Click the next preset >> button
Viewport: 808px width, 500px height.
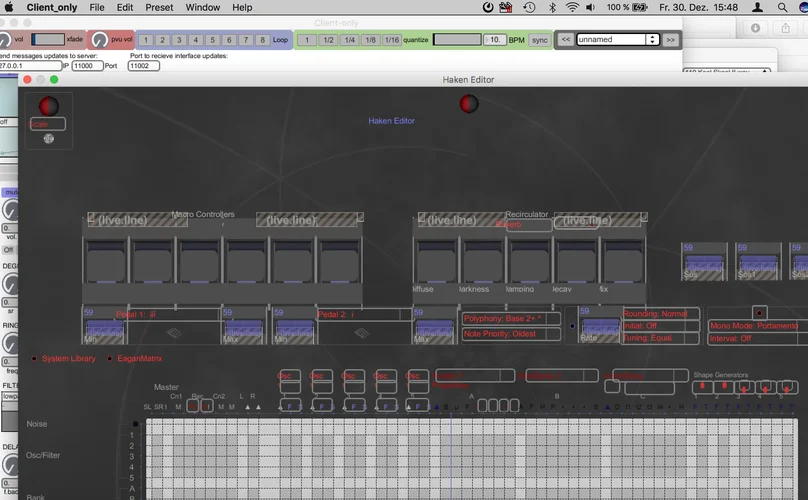[671, 40]
